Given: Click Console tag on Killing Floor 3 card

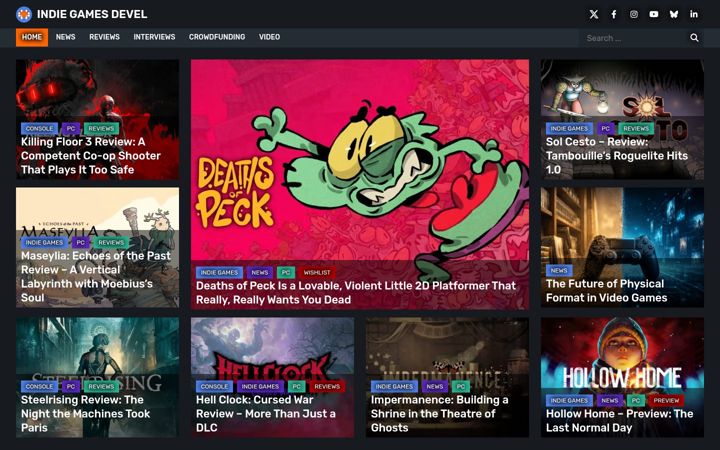Looking at the screenshot, I should [x=39, y=129].
